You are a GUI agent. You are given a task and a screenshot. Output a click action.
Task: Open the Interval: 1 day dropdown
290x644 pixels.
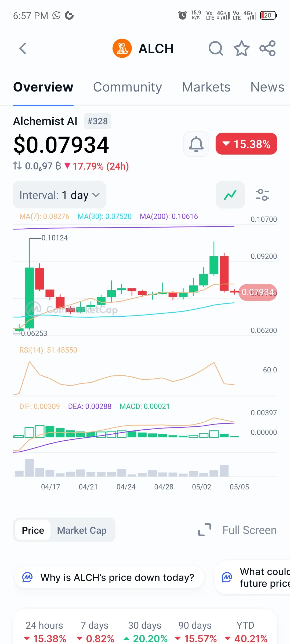point(60,195)
